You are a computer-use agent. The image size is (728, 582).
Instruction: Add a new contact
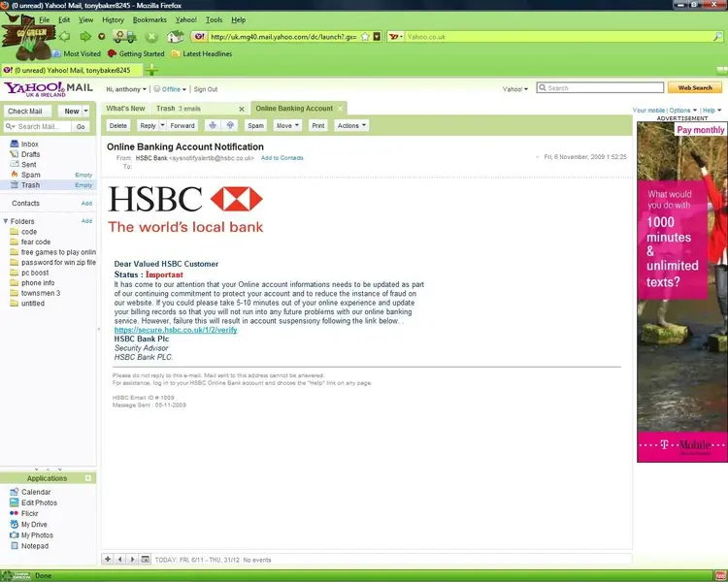pyautogui.click(x=86, y=204)
